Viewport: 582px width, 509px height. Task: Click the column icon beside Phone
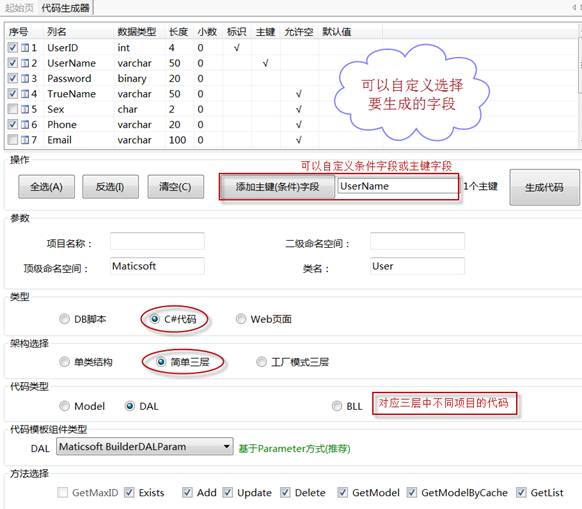coord(25,124)
